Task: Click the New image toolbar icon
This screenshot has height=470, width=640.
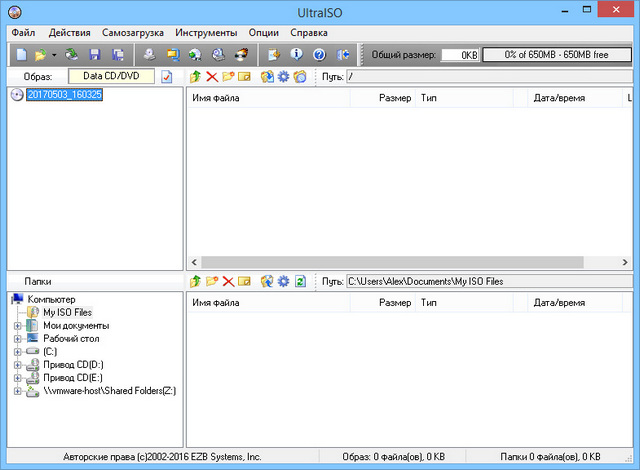Action: 20,54
